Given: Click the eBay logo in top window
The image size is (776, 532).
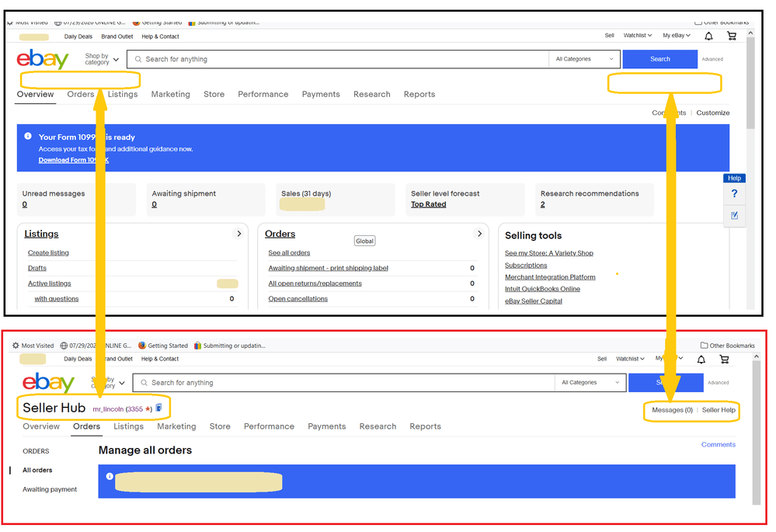Looking at the screenshot, I should click(x=43, y=59).
